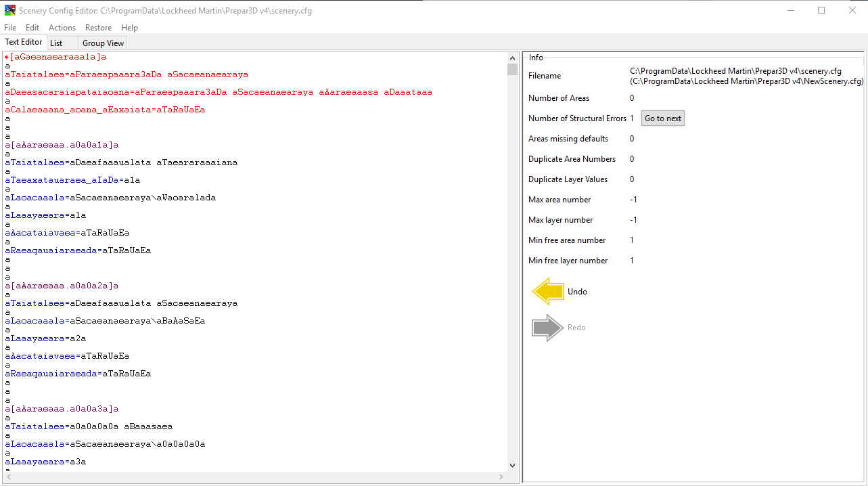The image size is (868, 486).
Task: Click the Scenery Config Editor title bar app icon
Action: point(10,11)
